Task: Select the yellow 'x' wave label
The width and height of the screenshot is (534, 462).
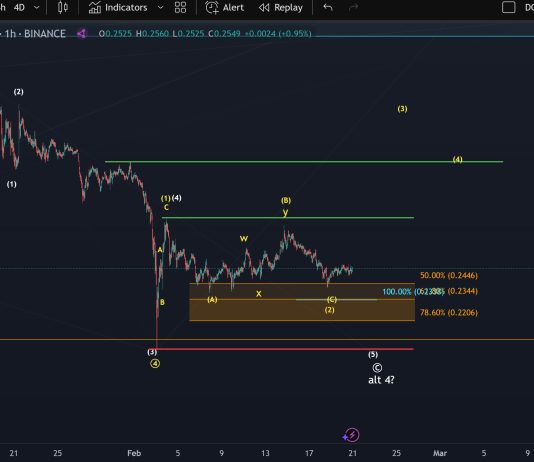Action: pyautogui.click(x=258, y=293)
